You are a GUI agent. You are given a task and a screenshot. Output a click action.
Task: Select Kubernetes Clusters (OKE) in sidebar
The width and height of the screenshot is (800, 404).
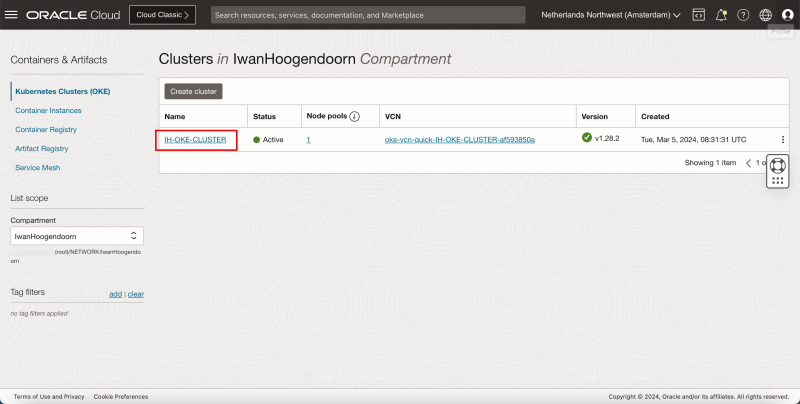click(62, 92)
